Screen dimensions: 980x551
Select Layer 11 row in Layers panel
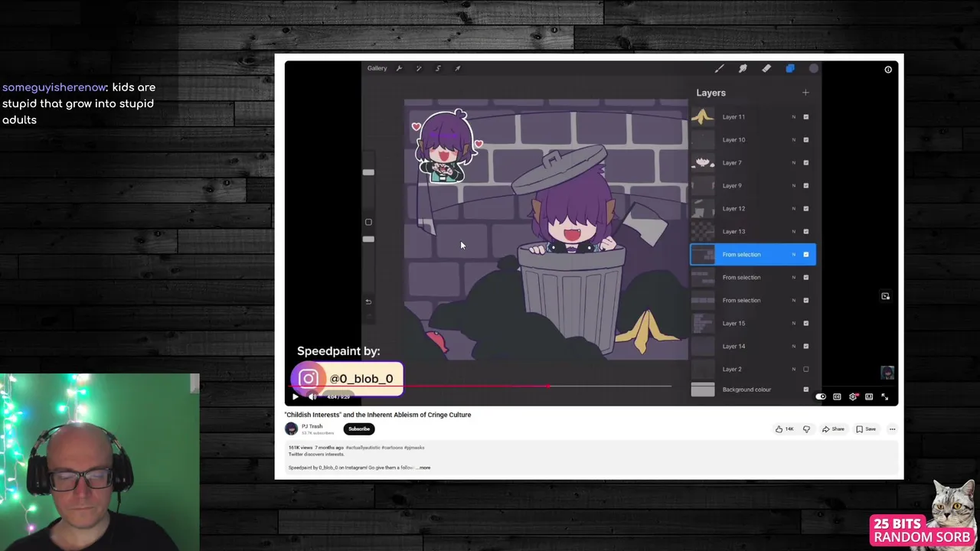click(x=753, y=117)
